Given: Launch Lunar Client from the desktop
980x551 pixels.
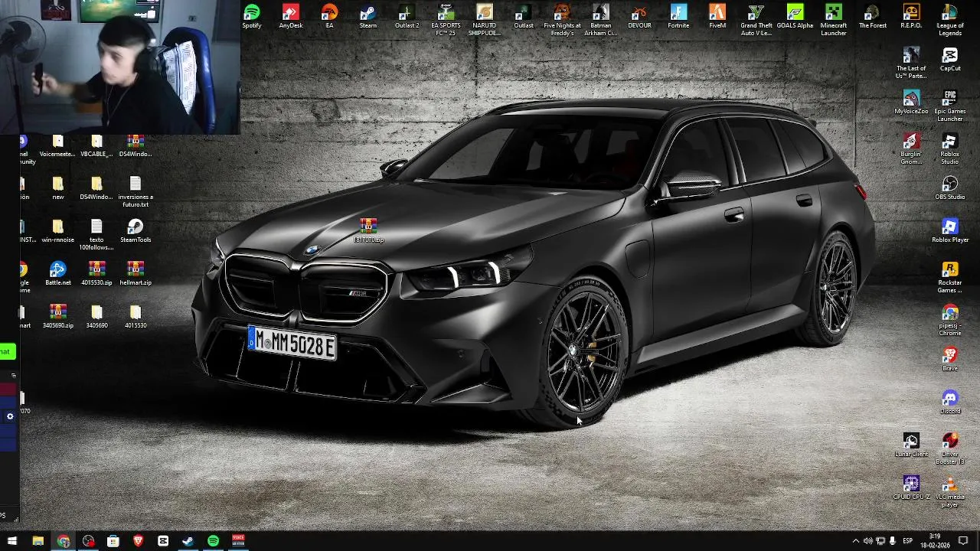Looking at the screenshot, I should 911,445.
